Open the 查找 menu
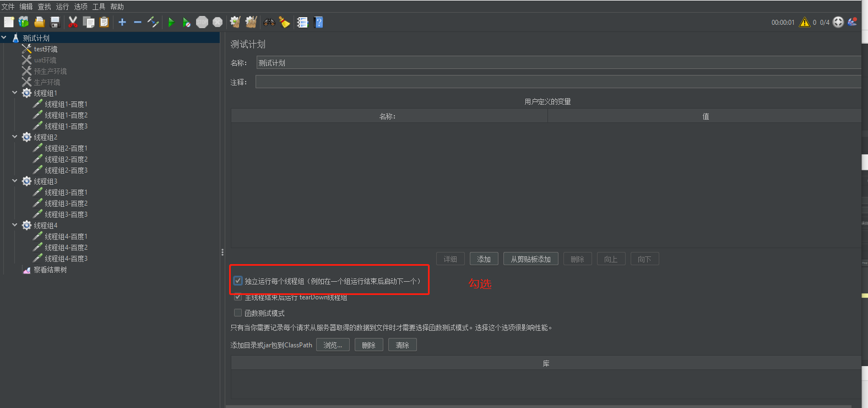This screenshot has width=868, height=408. [x=44, y=7]
